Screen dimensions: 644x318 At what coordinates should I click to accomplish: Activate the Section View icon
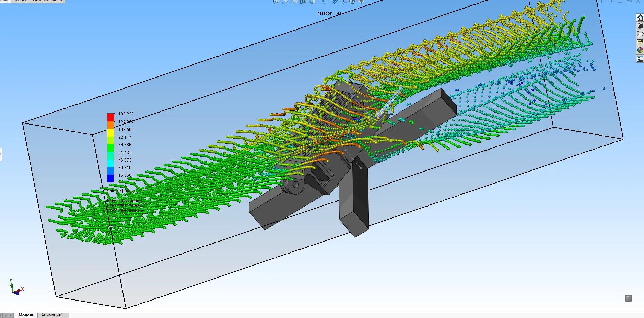(303, 1)
